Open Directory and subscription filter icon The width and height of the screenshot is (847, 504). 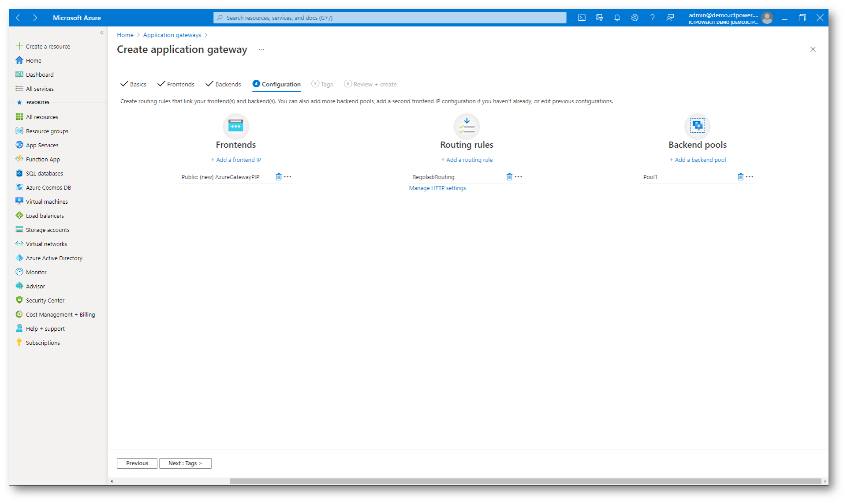coord(599,18)
